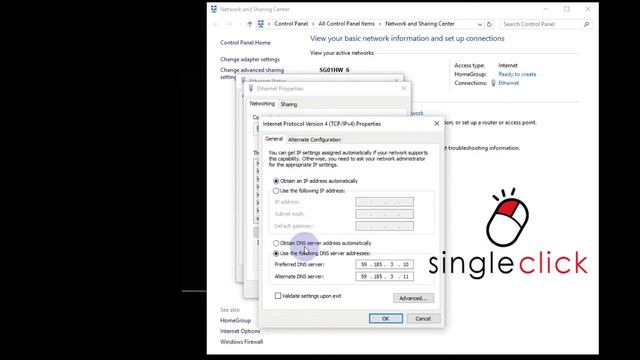Screen dimensions: 640x360
Task: Click the Alternate DNS server field
Action: [x=384, y=276]
